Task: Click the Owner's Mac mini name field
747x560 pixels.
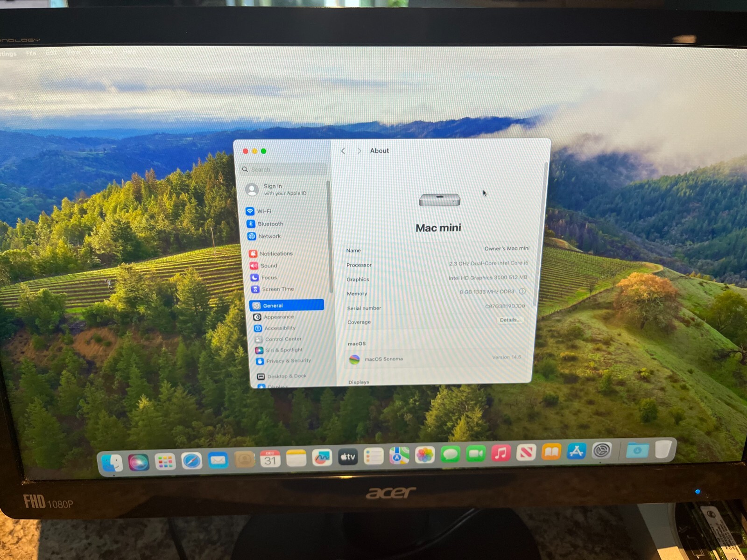Action: tap(507, 248)
